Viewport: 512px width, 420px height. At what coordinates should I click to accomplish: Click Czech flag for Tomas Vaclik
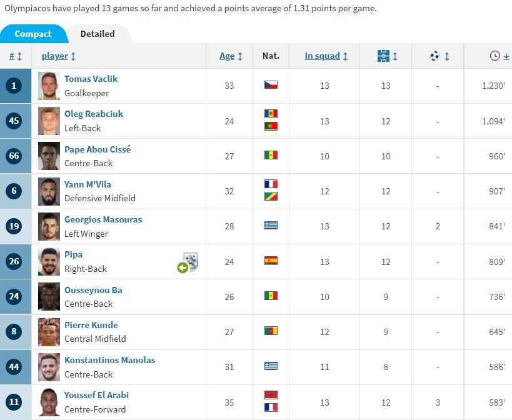[x=271, y=85]
